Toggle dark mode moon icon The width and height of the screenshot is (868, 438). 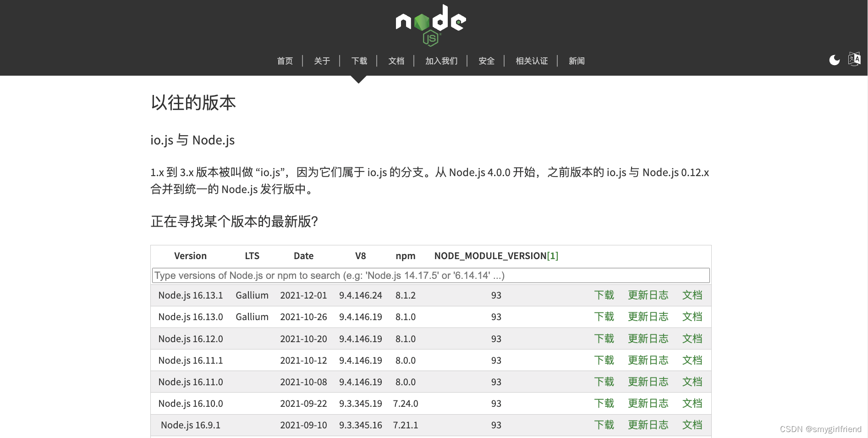pos(835,60)
